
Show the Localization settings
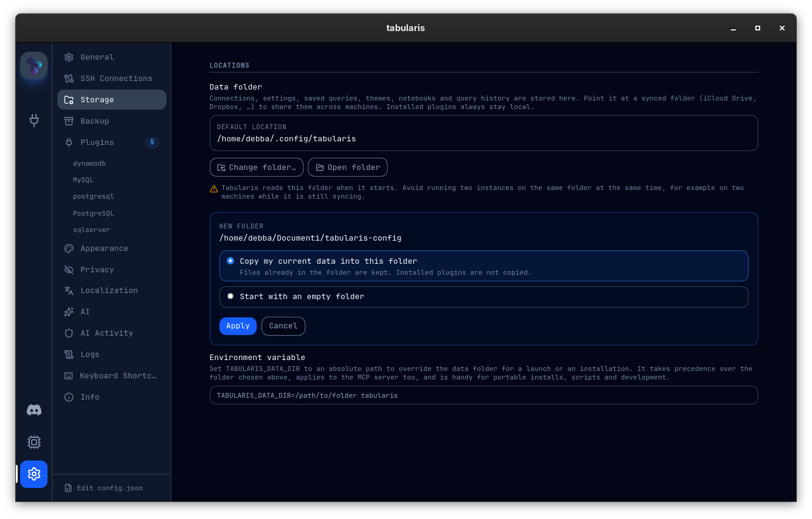click(112, 291)
